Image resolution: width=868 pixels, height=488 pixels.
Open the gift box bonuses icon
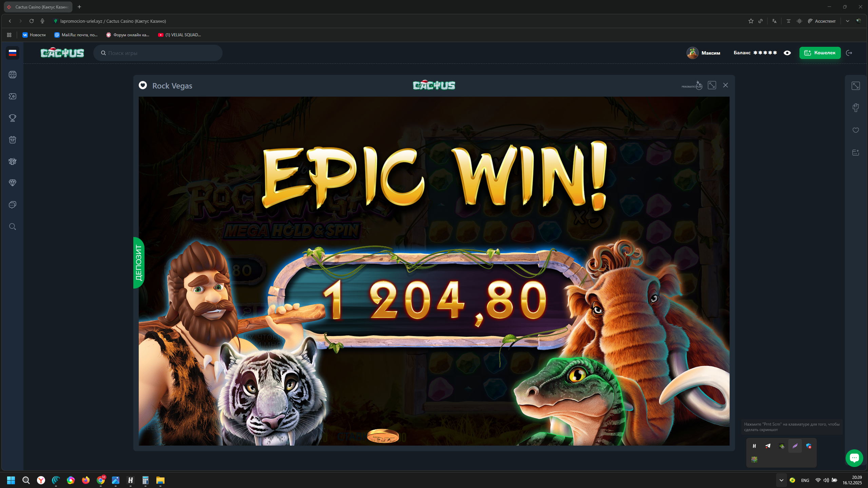tap(13, 140)
